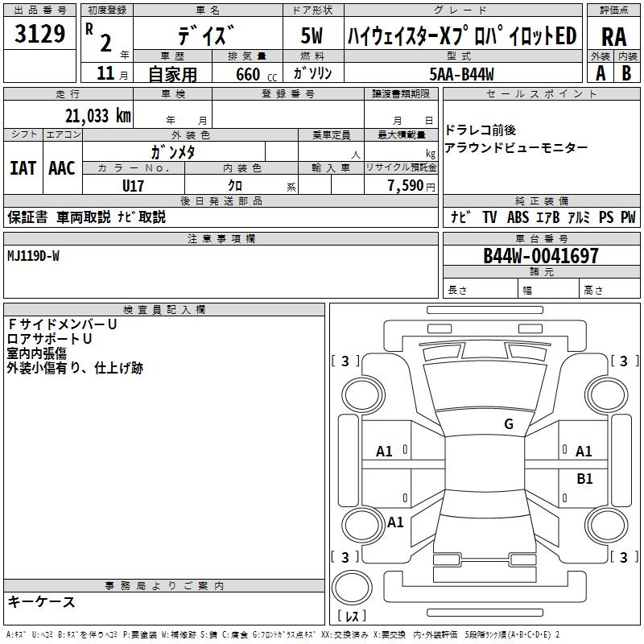644x644 pixels.
Task: Click the note MJ119D-W
Action: click(x=33, y=256)
